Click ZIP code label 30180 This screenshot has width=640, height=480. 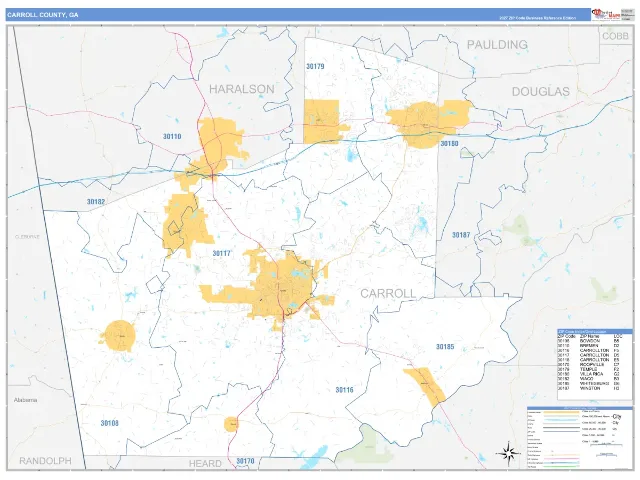coord(449,144)
